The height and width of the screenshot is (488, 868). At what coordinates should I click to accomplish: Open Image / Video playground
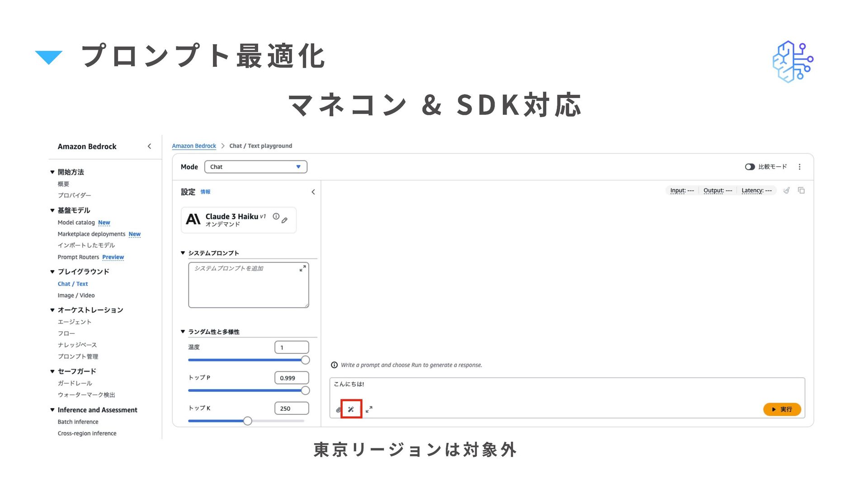76,296
